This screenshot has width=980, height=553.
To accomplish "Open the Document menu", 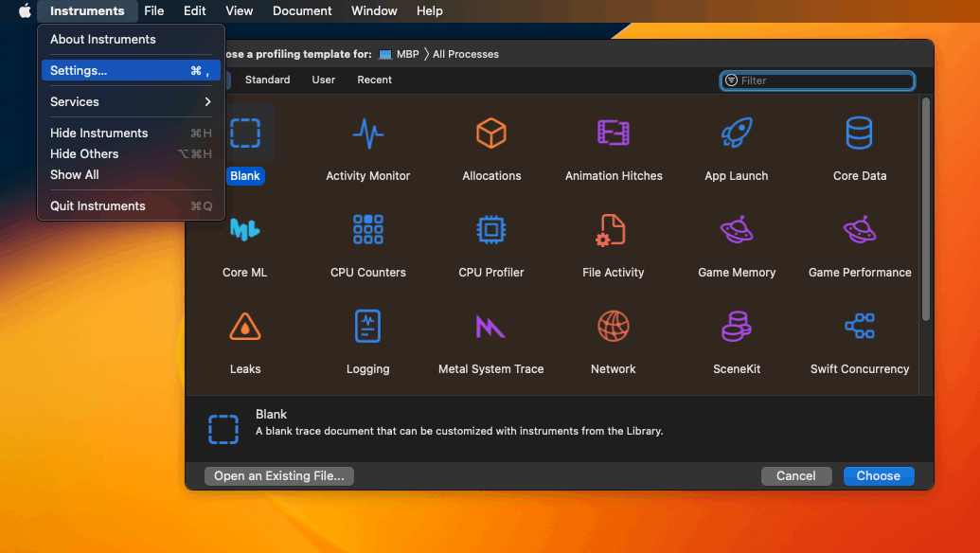I will click(x=302, y=10).
